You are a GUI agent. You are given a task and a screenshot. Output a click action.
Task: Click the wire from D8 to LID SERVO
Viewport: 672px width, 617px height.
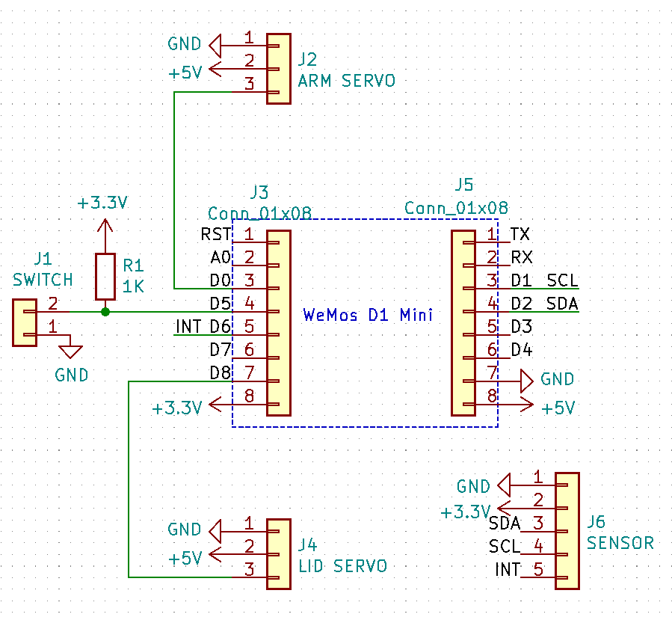[x=129, y=478]
